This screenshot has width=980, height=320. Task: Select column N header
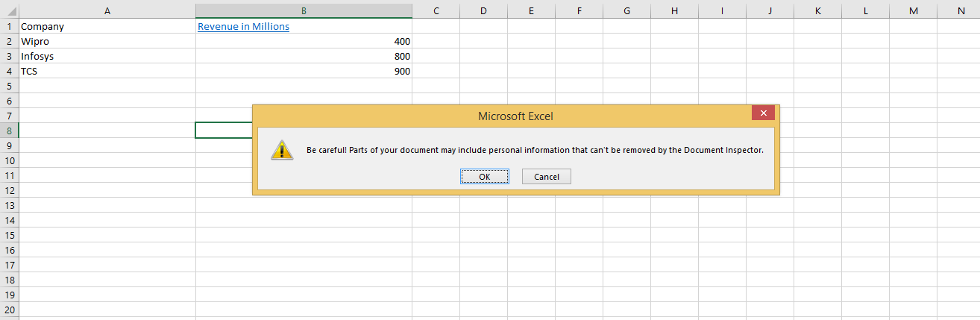[x=959, y=10]
